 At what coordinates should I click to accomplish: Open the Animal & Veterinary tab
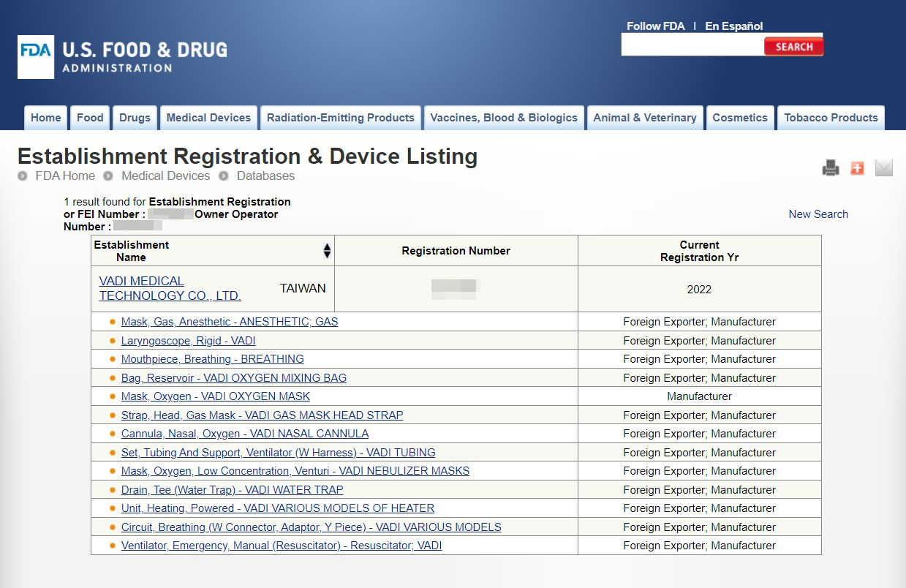pos(645,118)
